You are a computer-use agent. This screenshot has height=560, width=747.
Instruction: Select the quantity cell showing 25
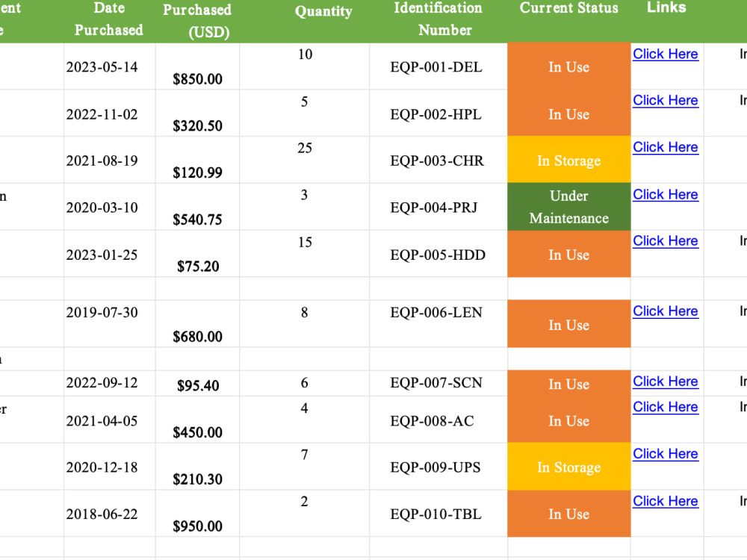pyautogui.click(x=305, y=160)
